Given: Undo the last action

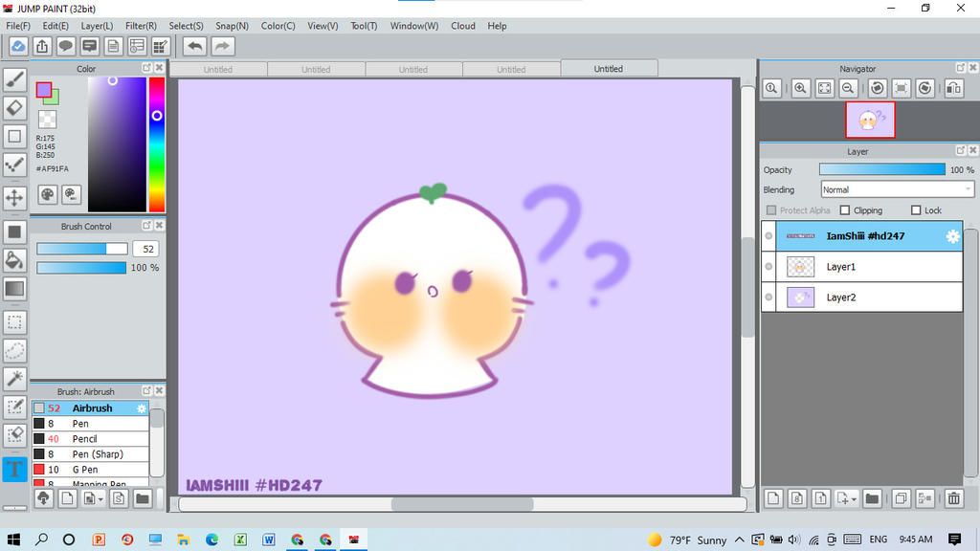Looking at the screenshot, I should [195, 46].
